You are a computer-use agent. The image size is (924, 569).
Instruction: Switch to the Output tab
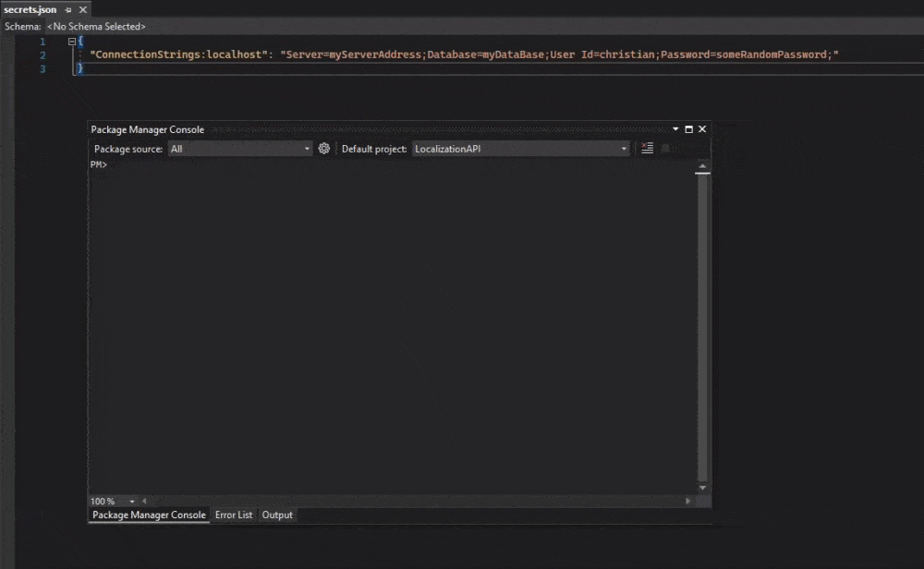(276, 515)
